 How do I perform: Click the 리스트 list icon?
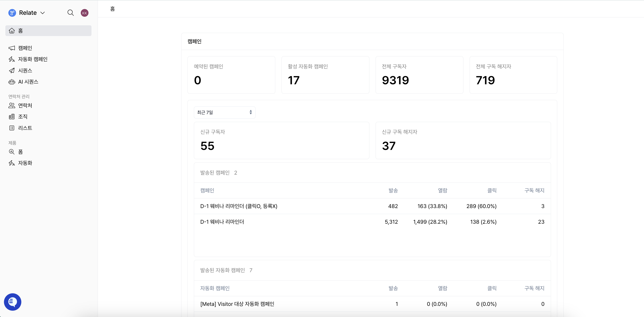coord(12,128)
